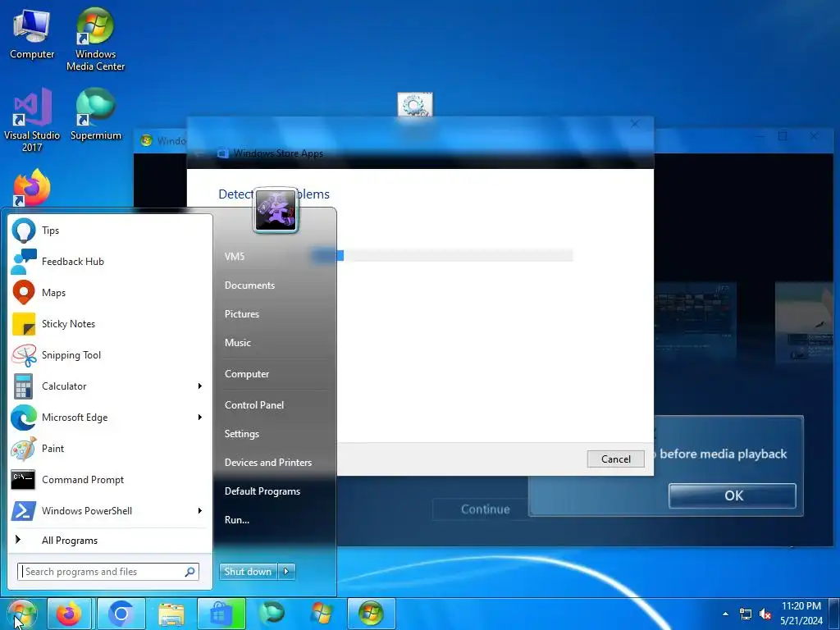The height and width of the screenshot is (630, 840).
Task: Launch Supermium desktop shortcut
Action: (95, 115)
